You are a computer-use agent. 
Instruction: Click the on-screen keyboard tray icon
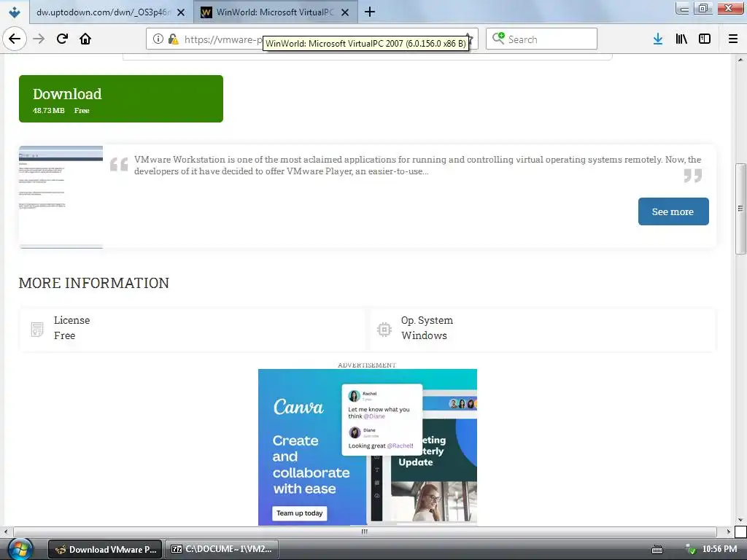[657, 550]
